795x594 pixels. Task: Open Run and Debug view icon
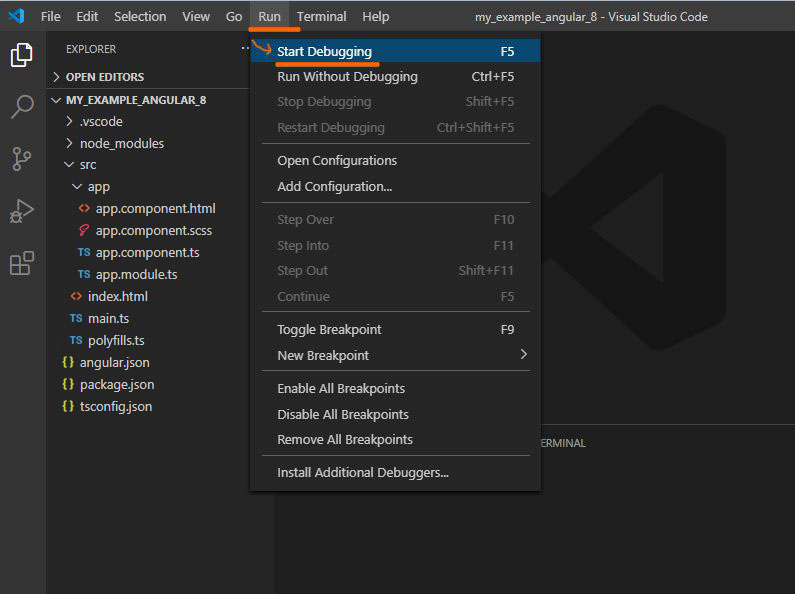tap(21, 211)
